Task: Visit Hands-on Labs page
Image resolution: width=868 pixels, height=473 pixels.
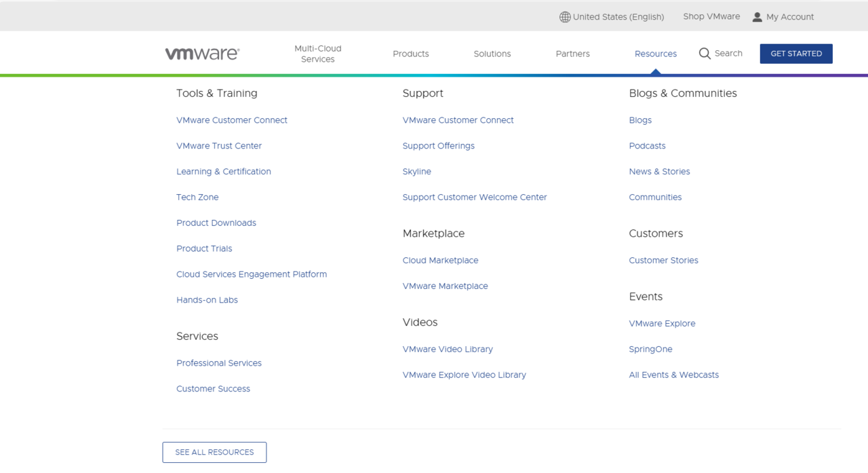Action: click(207, 300)
